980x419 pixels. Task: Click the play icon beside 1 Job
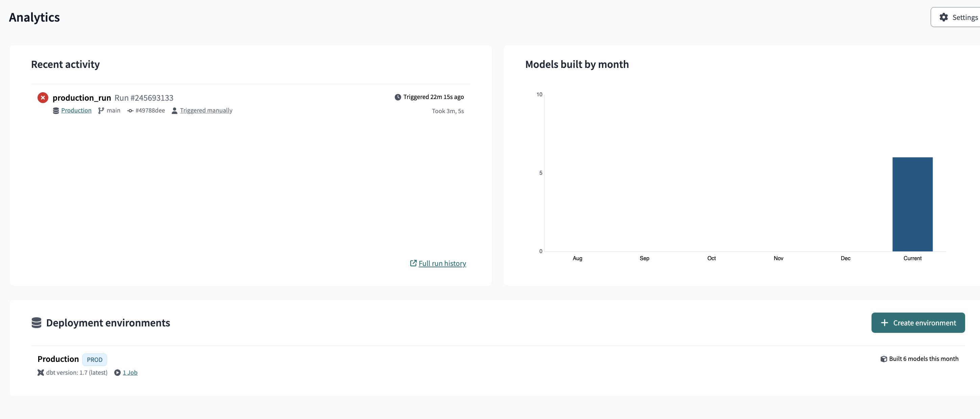(118, 373)
